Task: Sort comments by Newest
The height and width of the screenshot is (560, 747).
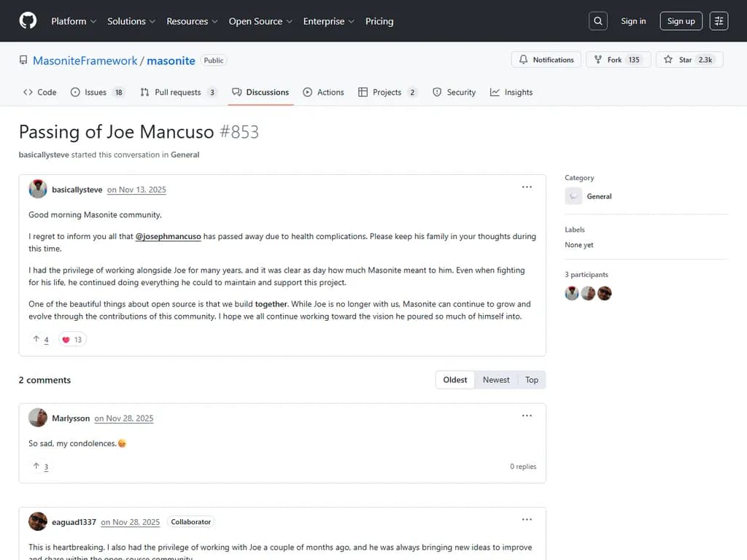Action: coord(496,380)
